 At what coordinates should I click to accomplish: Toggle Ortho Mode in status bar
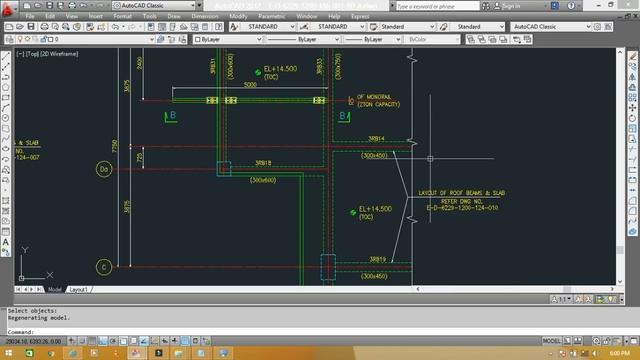(x=102, y=341)
